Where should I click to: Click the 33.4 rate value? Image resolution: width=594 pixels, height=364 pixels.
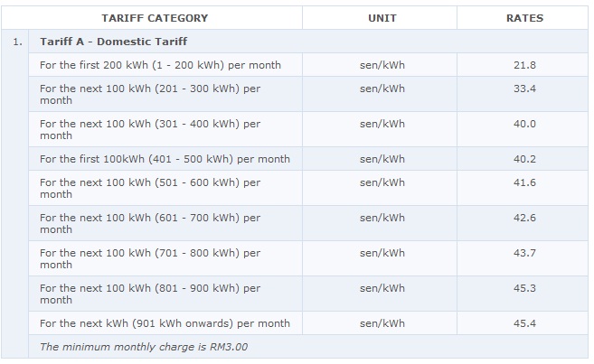point(524,89)
